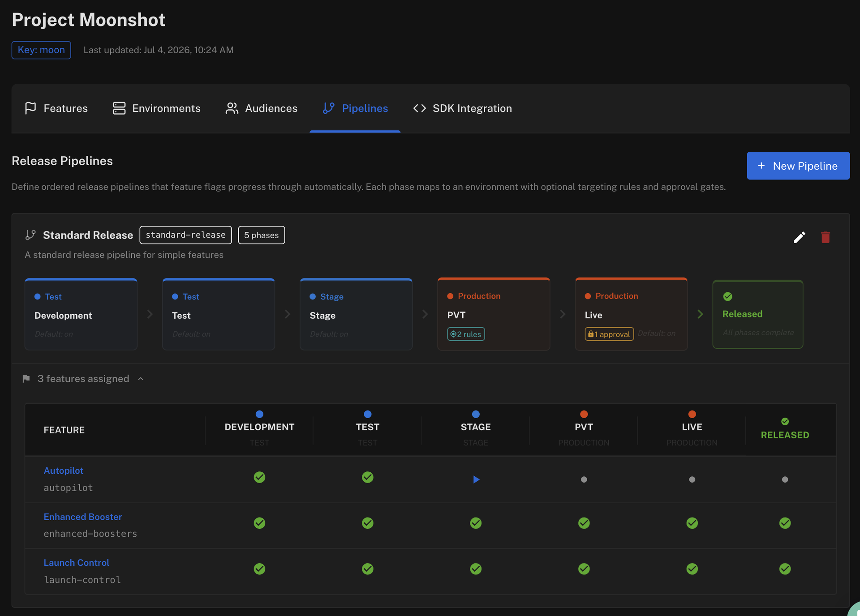Click the Launch Control Development checkmark

[259, 569]
